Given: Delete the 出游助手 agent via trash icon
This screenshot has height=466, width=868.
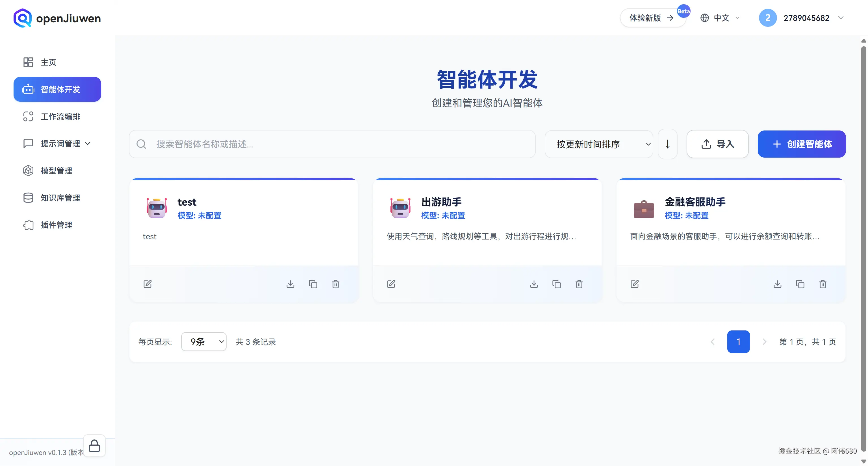Looking at the screenshot, I should click(x=579, y=284).
